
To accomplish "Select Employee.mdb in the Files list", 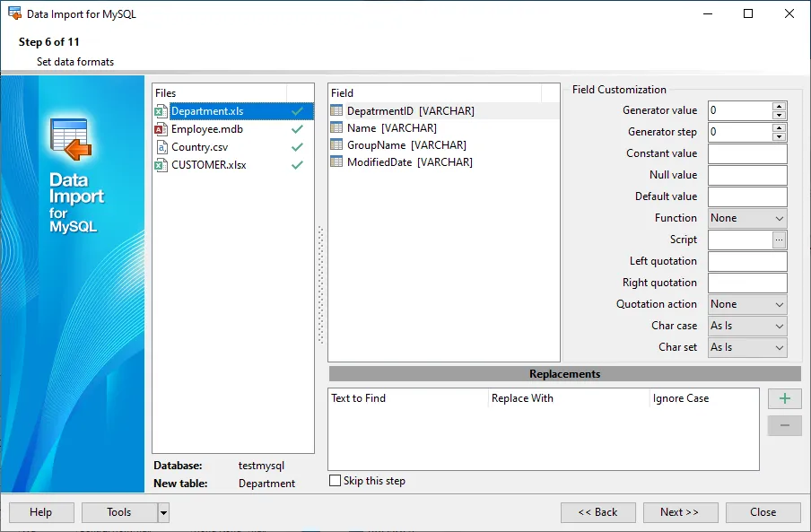I will coord(233,129).
